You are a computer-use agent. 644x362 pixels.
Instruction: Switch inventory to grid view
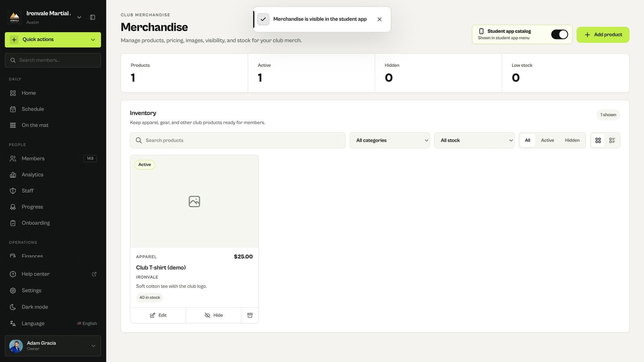point(598,140)
